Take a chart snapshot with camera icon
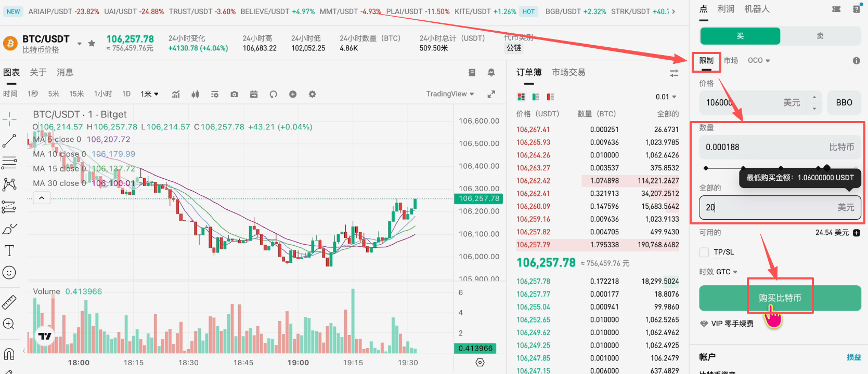Image resolution: width=868 pixels, height=374 pixels. click(x=235, y=94)
